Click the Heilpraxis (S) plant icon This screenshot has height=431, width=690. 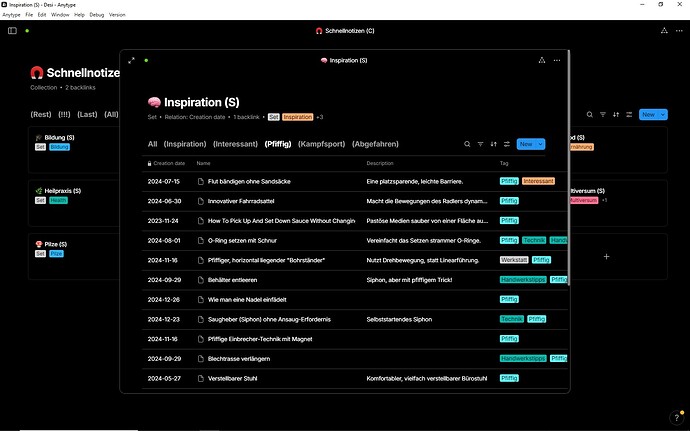(x=39, y=191)
